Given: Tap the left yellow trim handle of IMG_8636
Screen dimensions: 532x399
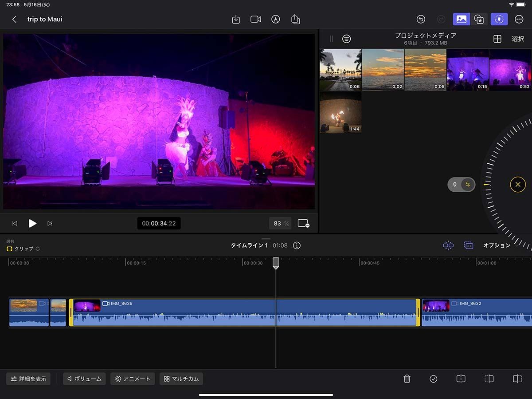Looking at the screenshot, I should [x=70, y=312].
